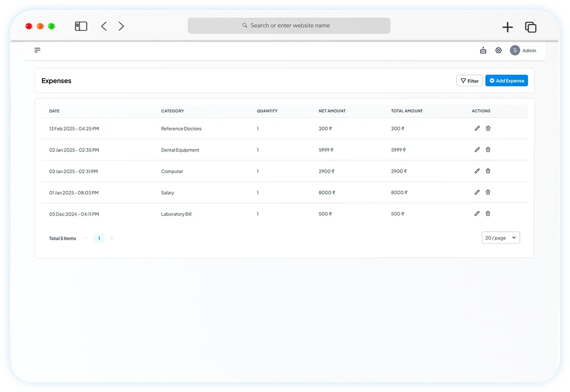
Task: Click the TOTAL AMOUNT column header
Action: [x=407, y=111]
